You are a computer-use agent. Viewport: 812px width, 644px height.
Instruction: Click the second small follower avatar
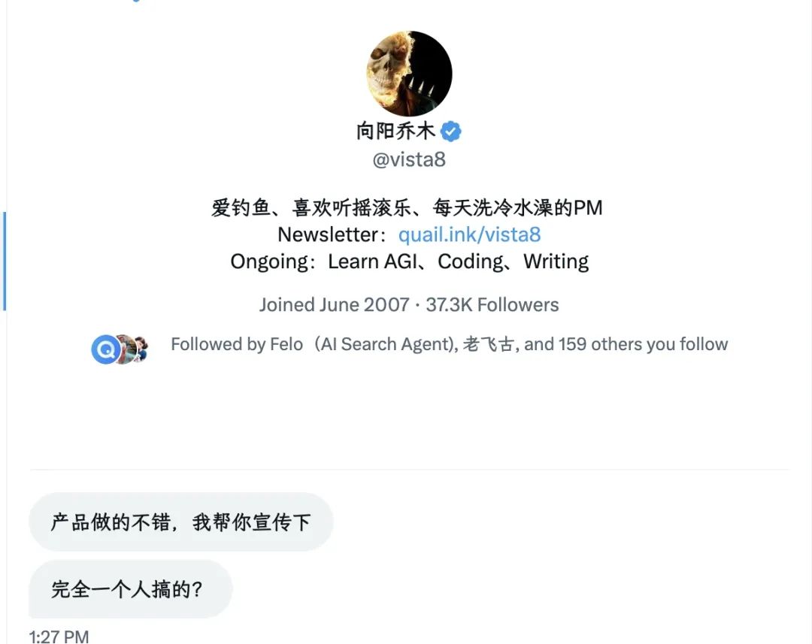tap(126, 349)
